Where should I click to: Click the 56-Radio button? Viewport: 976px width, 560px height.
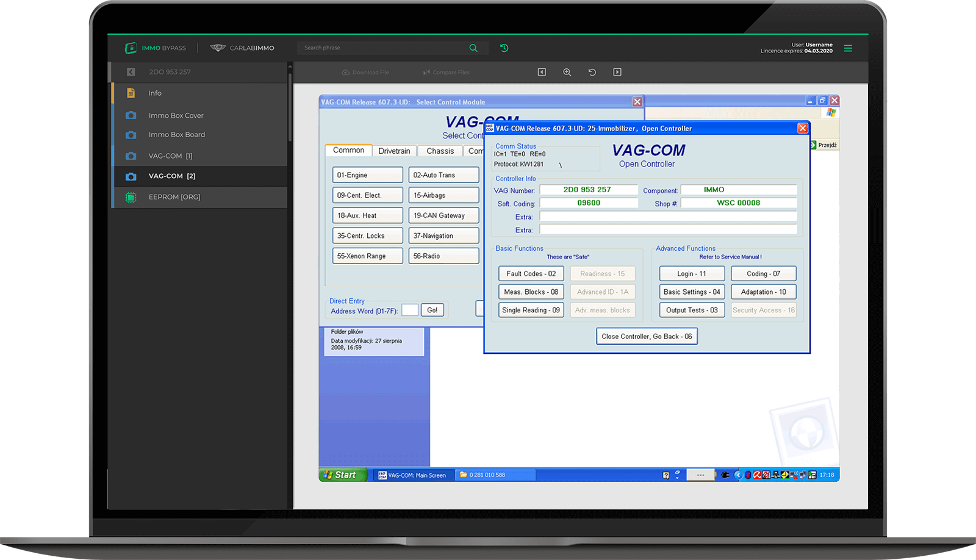tap(443, 256)
